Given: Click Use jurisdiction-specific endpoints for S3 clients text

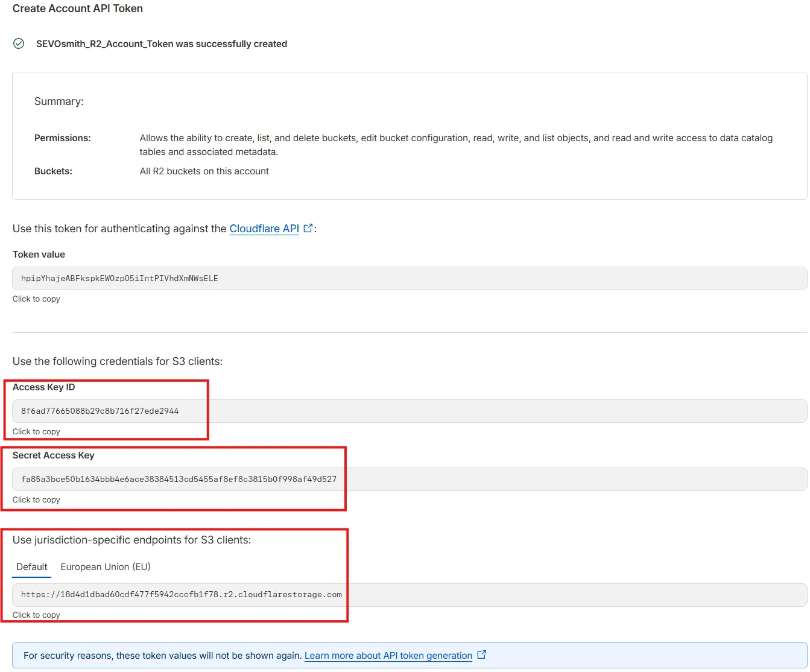Looking at the screenshot, I should pos(132,540).
